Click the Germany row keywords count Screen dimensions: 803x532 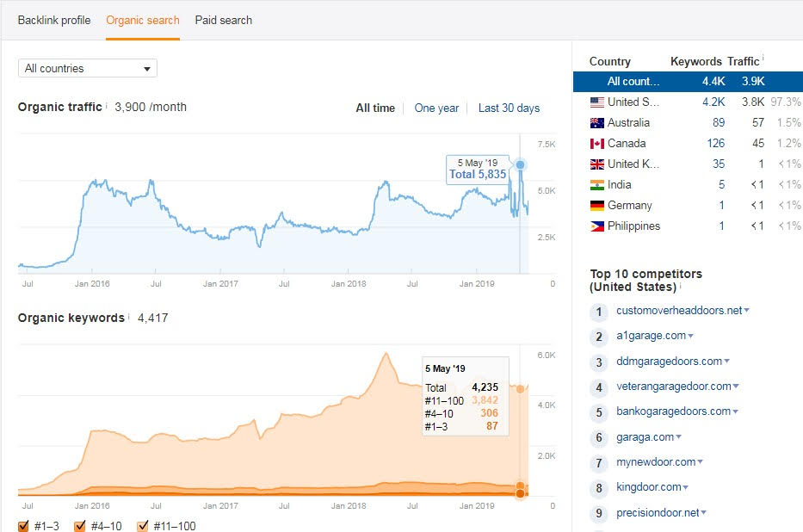tap(721, 206)
